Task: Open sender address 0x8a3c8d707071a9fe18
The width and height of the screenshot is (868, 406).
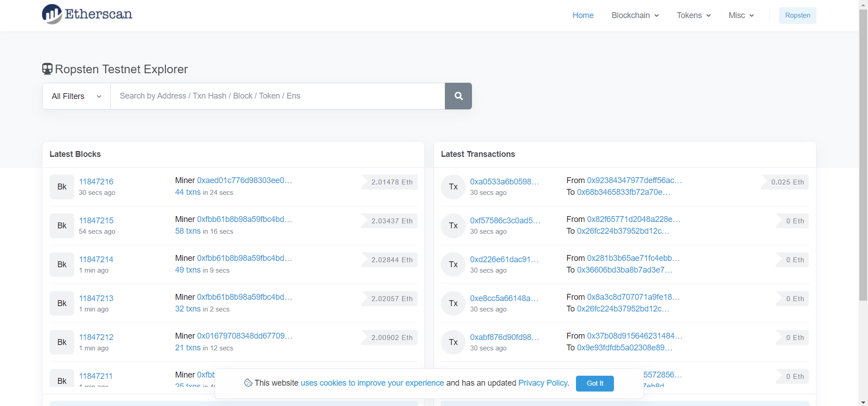Action: (633, 297)
